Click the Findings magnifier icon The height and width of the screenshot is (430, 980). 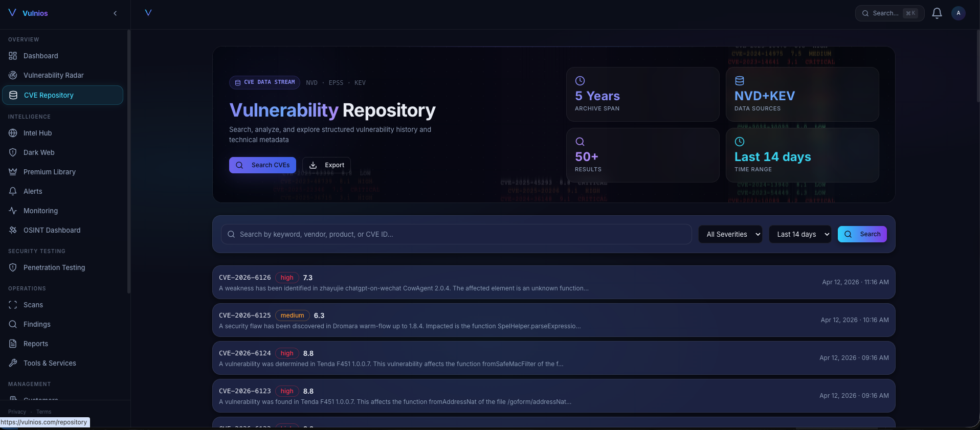click(13, 324)
